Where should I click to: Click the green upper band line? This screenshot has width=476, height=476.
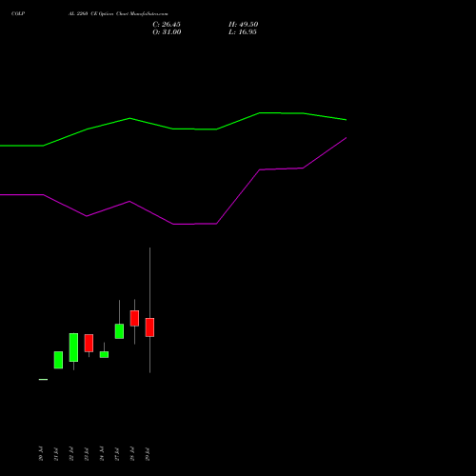173,129
